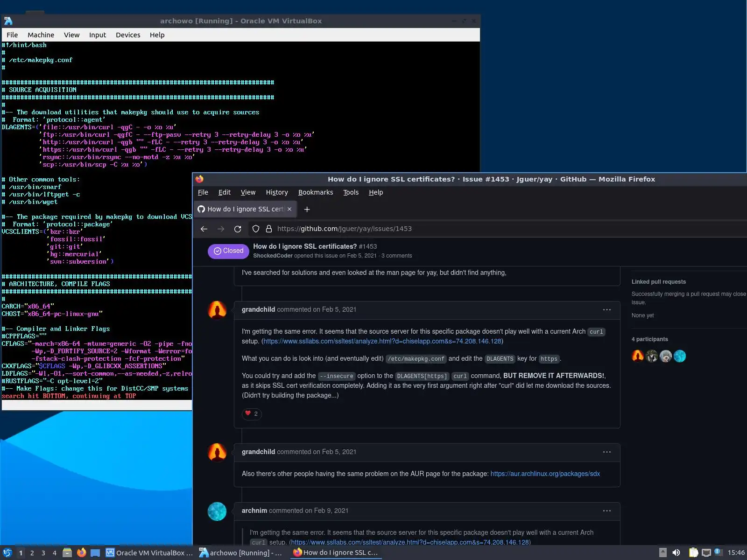This screenshot has width=747, height=560.
Task: Switch to archowo [Running] taskbar entry
Action: coord(241,553)
